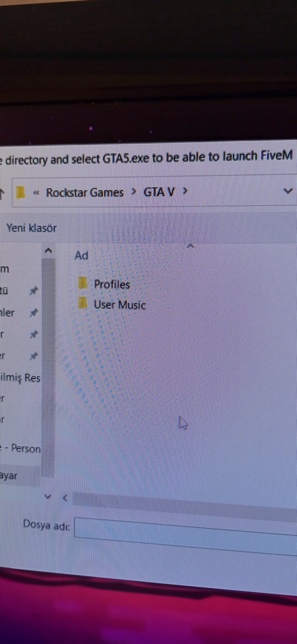
Task: Select the GTA V breadcrumb segment
Action: pyautogui.click(x=159, y=192)
